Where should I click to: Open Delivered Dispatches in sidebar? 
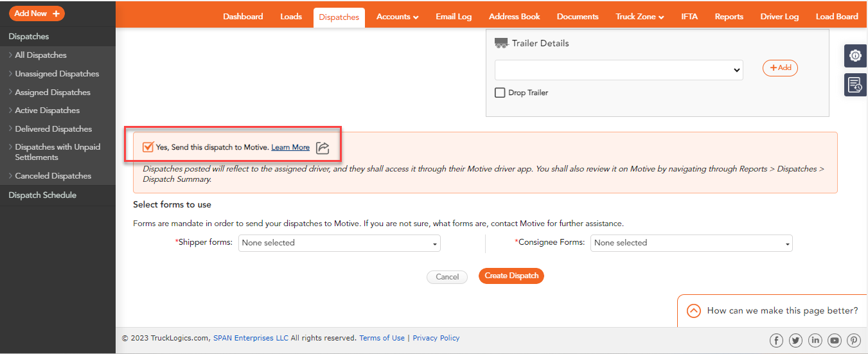click(x=53, y=129)
